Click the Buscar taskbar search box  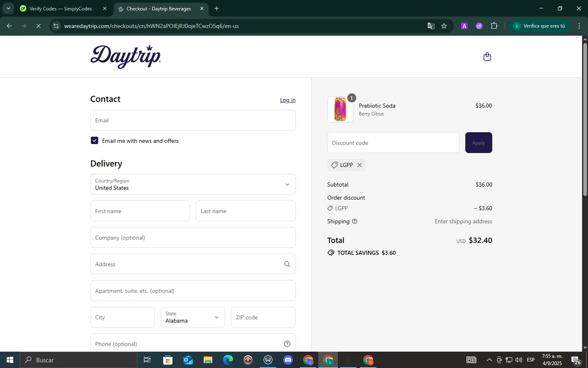point(79,360)
